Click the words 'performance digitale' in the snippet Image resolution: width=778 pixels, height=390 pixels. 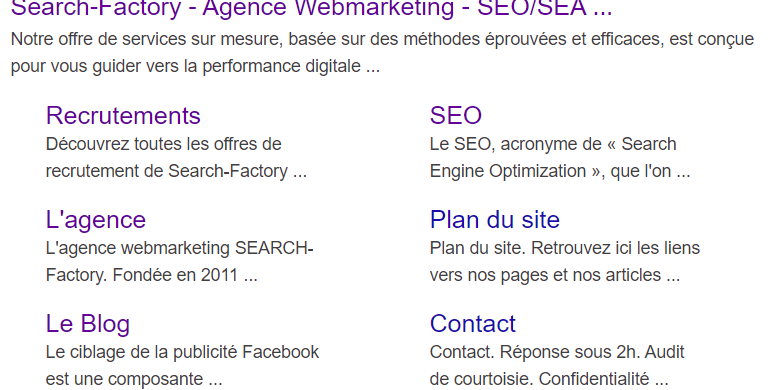[x=281, y=66]
